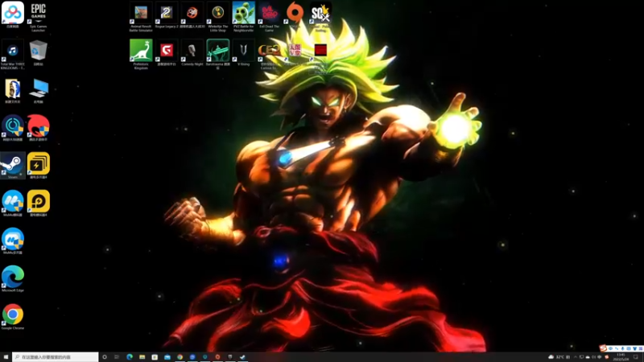Image resolution: width=644 pixels, height=362 pixels.
Task: Select the This PC computer icon
Action: click(x=39, y=90)
